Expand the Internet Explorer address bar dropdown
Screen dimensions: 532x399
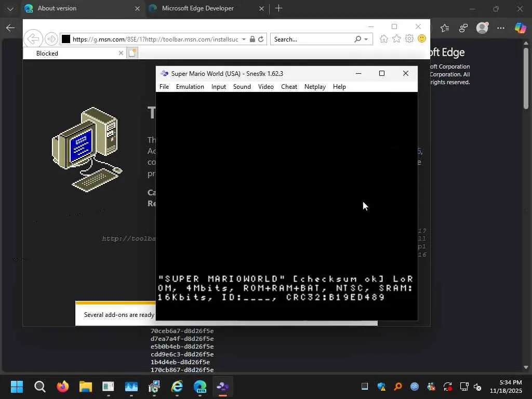click(244, 39)
